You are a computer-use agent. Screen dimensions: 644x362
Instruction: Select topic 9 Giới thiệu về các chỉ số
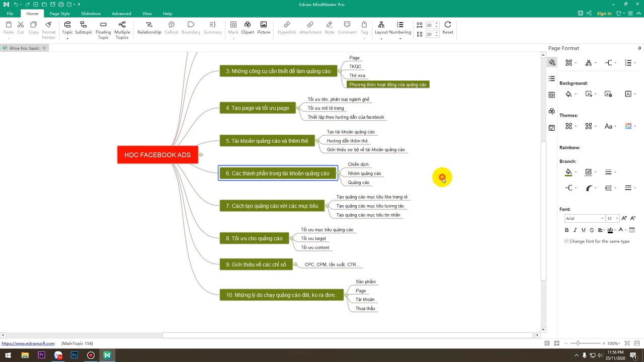256,264
